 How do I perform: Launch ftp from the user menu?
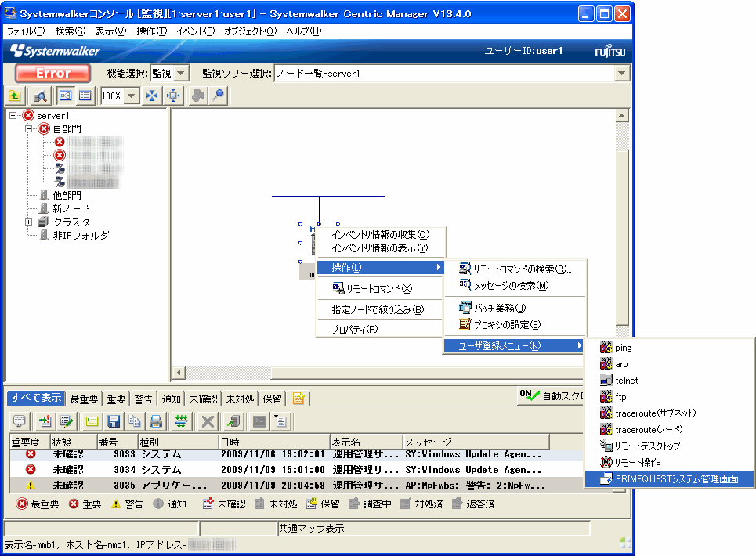click(x=669, y=397)
